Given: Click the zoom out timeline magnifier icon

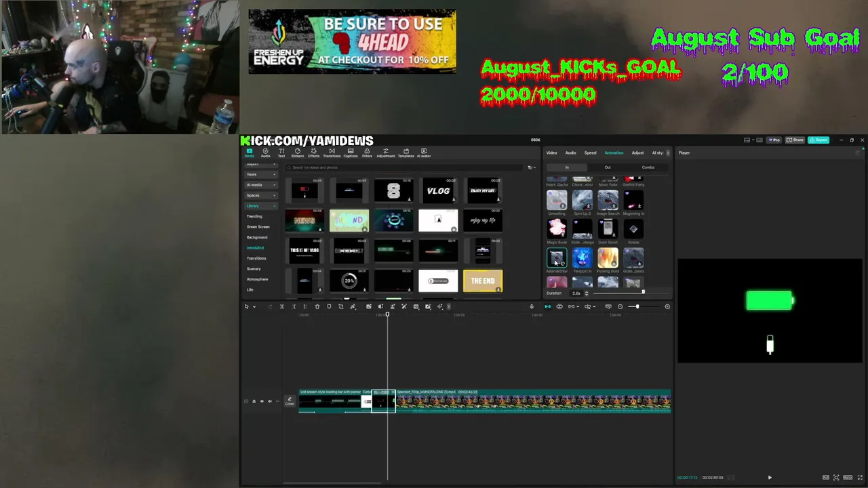Looking at the screenshot, I should point(620,307).
